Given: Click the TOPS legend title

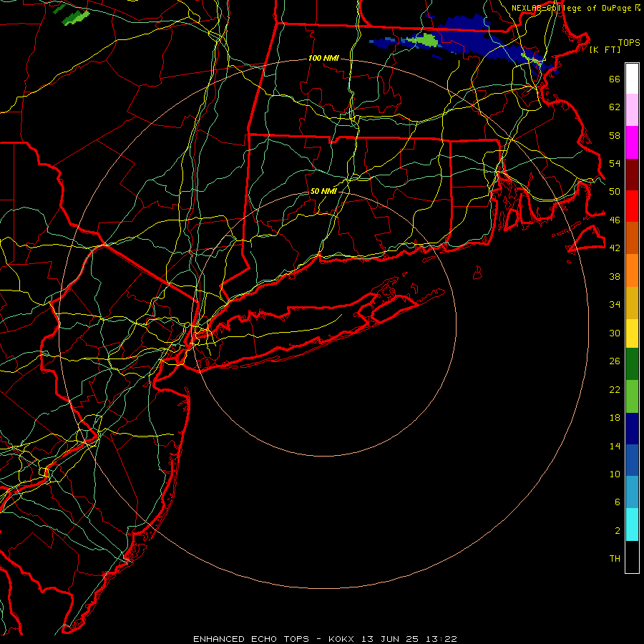Looking at the screenshot, I should click(x=629, y=43).
